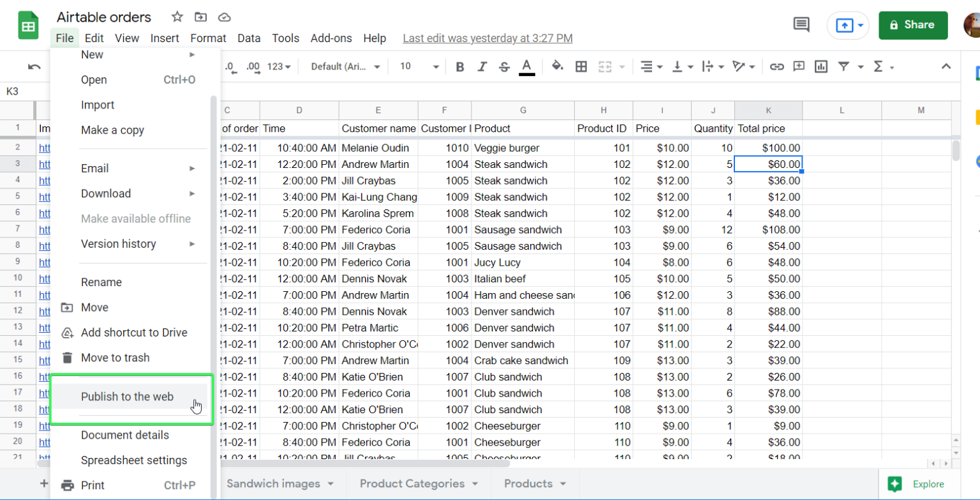Insert a comment via the toolbar icon

(799, 66)
